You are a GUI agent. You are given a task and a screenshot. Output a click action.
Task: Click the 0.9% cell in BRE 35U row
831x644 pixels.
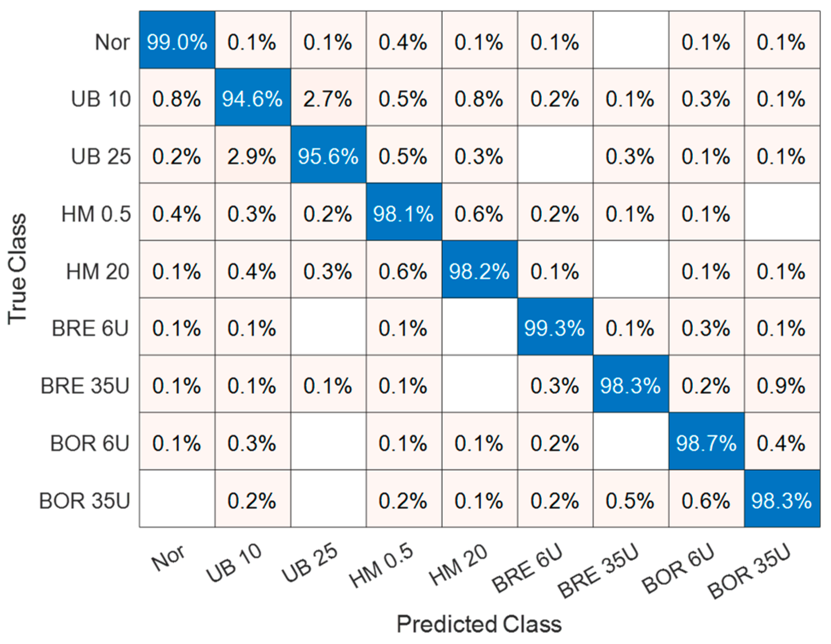781,385
